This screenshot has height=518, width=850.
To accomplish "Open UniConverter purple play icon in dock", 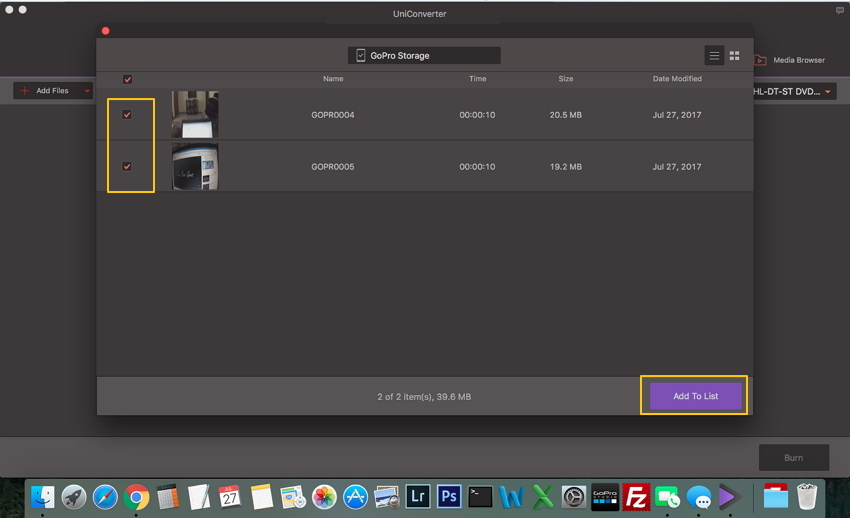I will (730, 497).
